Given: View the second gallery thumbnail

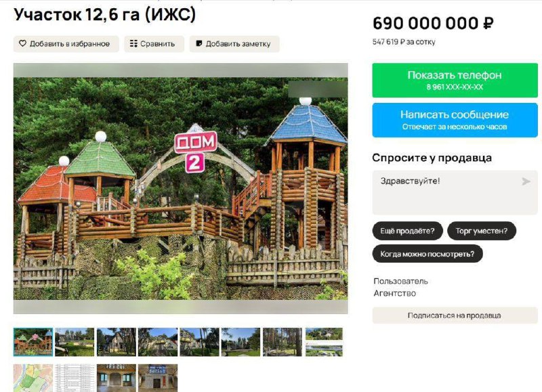Looking at the screenshot, I should tap(75, 342).
